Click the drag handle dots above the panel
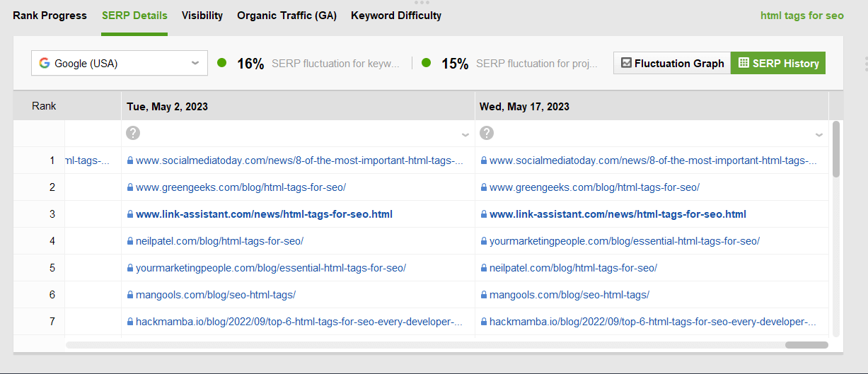 pos(422,2)
